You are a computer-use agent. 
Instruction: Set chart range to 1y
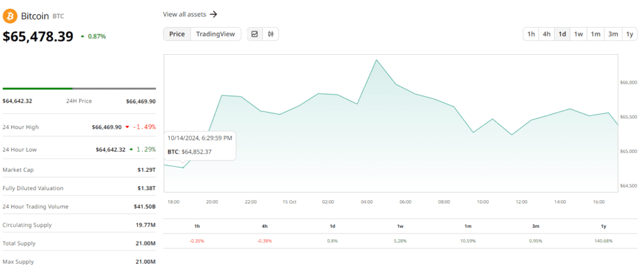click(630, 34)
